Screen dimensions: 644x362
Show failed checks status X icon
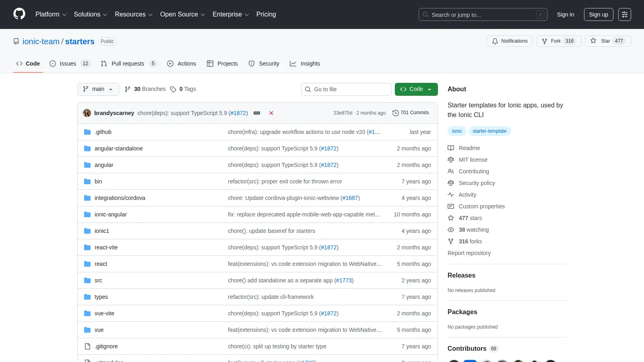tap(271, 113)
